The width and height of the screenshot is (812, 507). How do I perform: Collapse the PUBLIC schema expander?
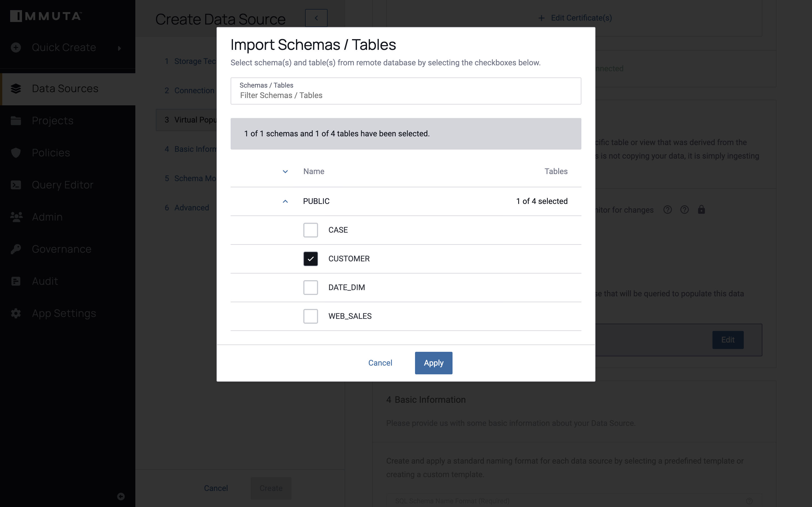click(285, 201)
